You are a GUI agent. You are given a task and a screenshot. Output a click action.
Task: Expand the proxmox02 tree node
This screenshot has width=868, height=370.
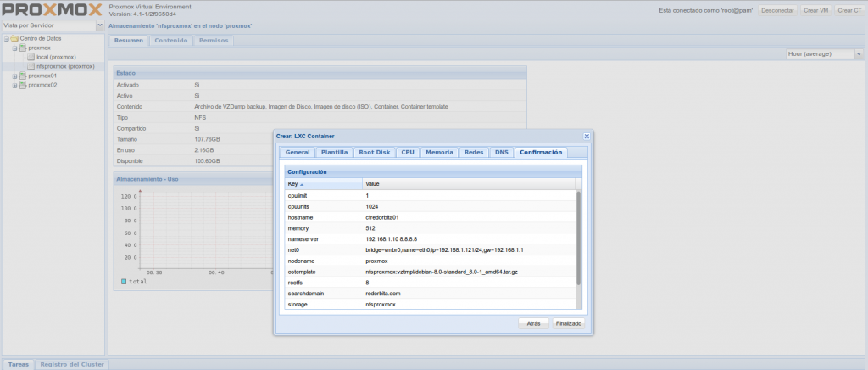(14, 85)
